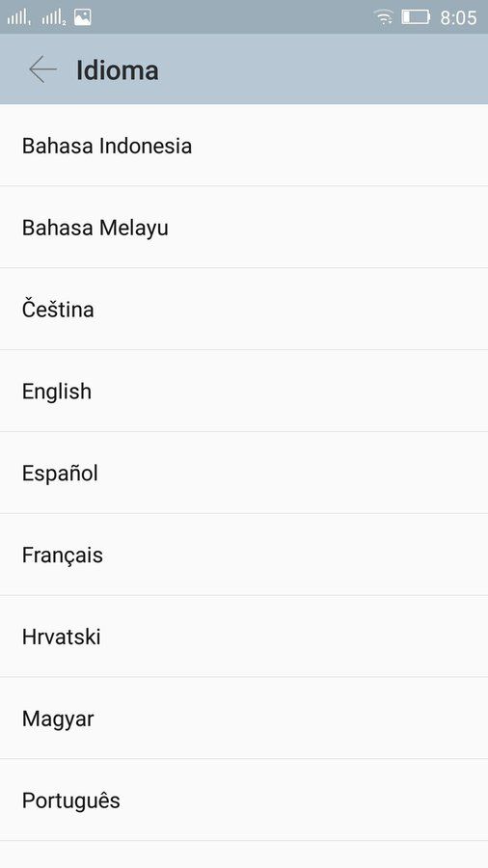The image size is (488, 868).
Task: Tap the picture notification icon in status bar
Action: pos(82,17)
